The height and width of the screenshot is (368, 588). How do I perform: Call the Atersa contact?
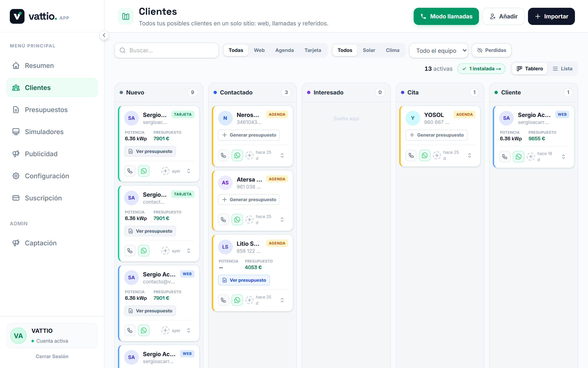click(223, 220)
